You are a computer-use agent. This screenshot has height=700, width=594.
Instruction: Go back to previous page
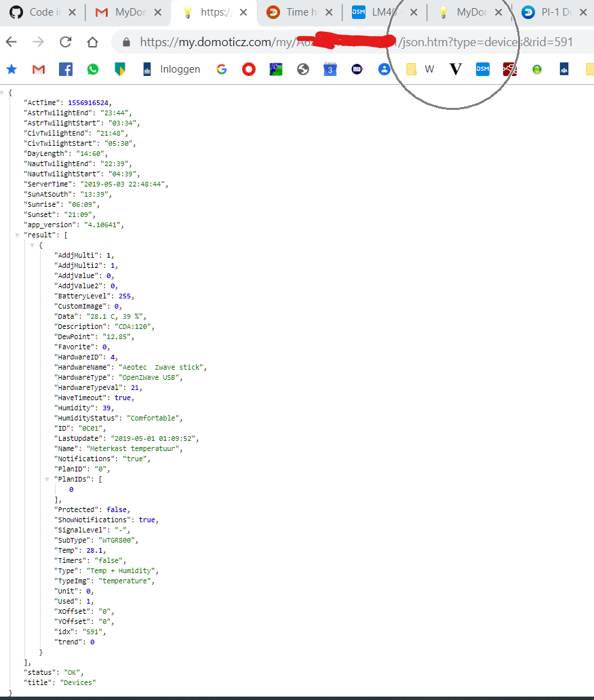tap(11, 42)
